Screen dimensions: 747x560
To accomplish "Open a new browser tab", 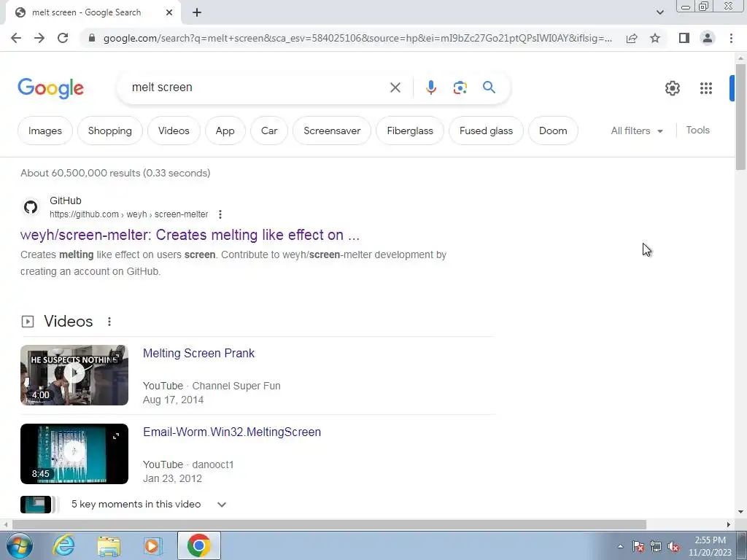I will click(x=197, y=13).
